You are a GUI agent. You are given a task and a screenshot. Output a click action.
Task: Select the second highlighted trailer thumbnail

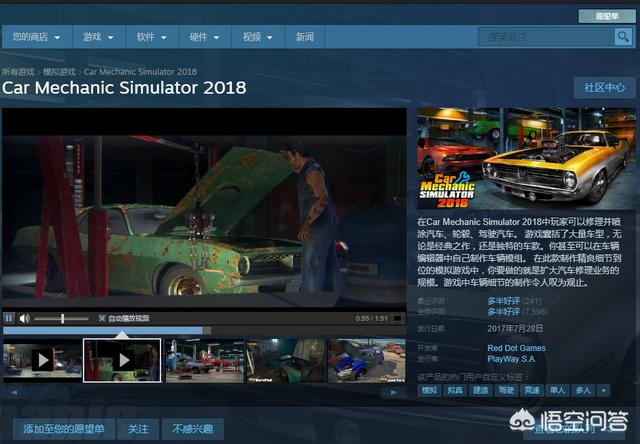point(122,360)
